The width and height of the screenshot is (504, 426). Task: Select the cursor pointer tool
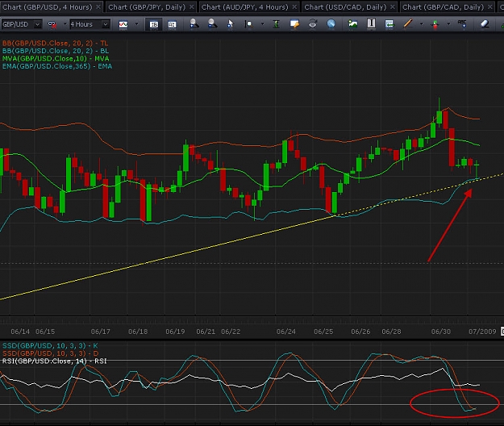(x=230, y=23)
